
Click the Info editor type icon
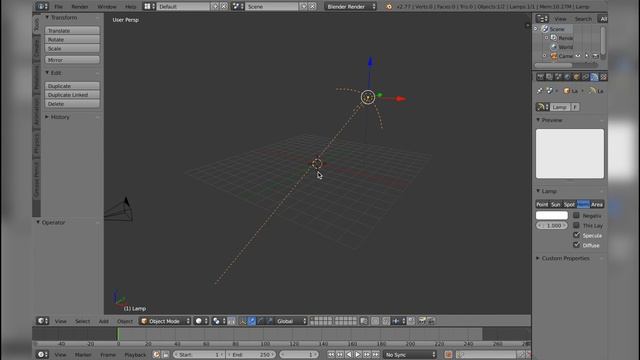(x=41, y=7)
